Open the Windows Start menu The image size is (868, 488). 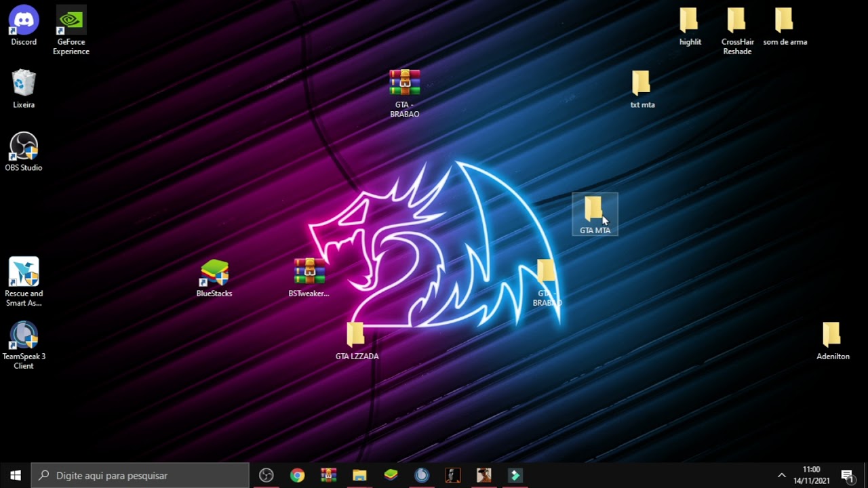(16, 475)
